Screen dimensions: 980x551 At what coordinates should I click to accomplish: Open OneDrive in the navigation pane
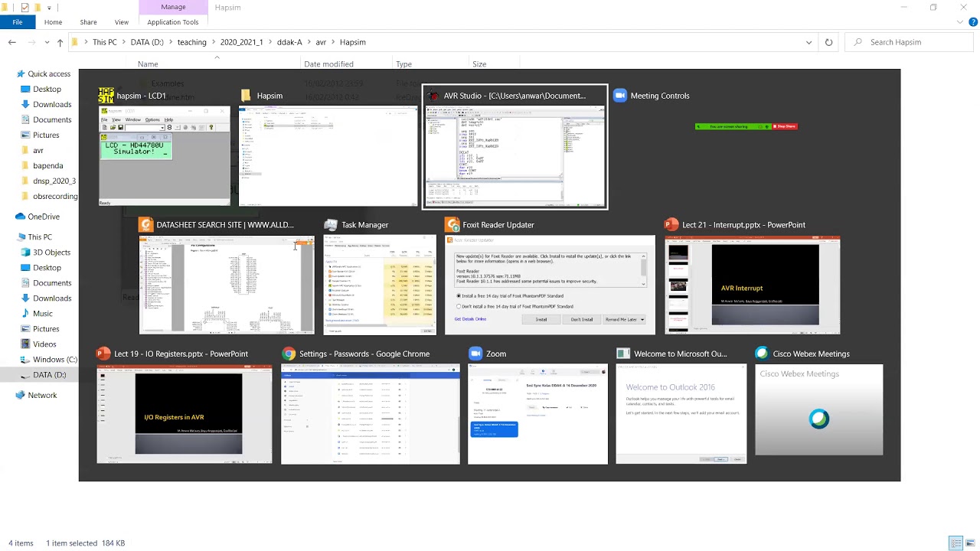point(44,217)
